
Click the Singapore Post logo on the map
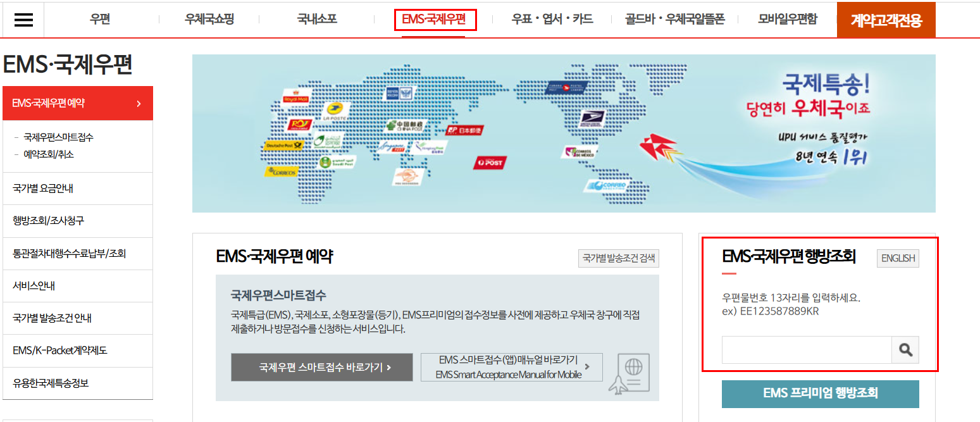click(x=394, y=147)
